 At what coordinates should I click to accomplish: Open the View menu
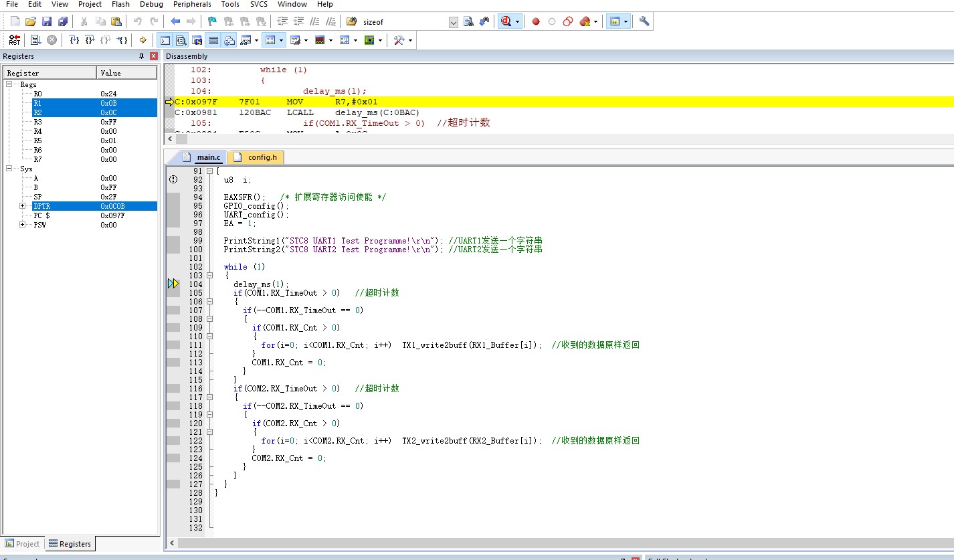[60, 4]
